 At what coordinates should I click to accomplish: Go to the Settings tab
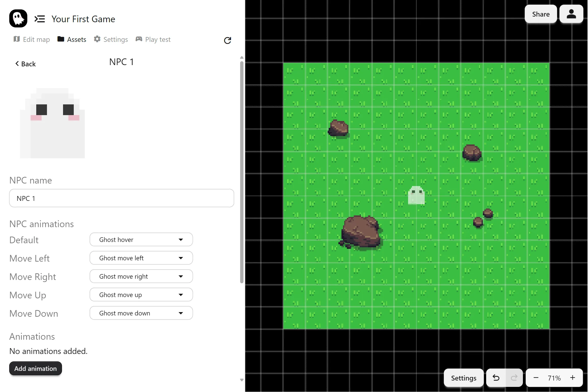pos(111,39)
